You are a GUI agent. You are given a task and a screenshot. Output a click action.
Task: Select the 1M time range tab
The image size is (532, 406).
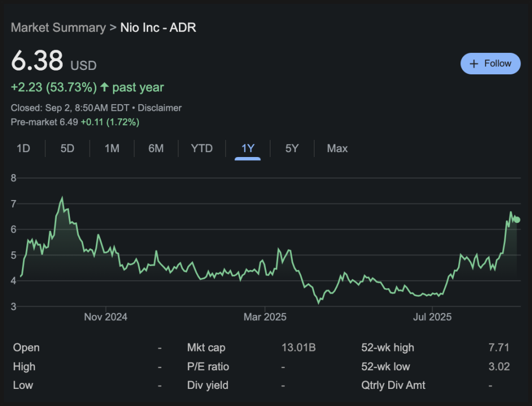(112, 148)
